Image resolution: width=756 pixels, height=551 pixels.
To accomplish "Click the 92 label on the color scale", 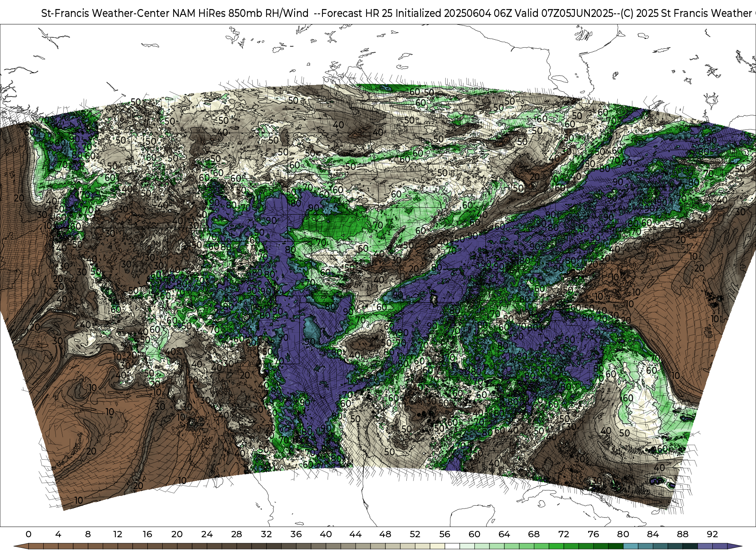I will (x=712, y=534).
